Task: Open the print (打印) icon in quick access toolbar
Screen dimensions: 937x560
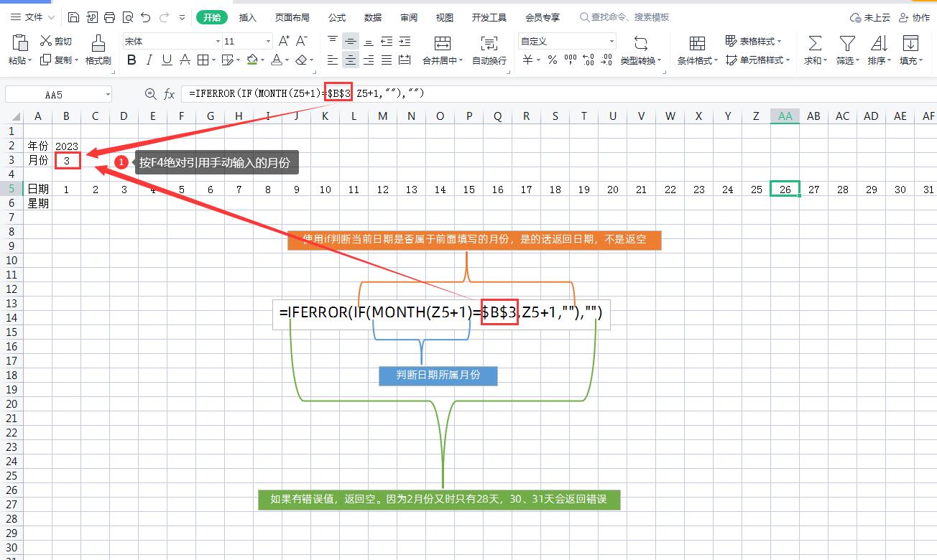Action: tap(110, 16)
